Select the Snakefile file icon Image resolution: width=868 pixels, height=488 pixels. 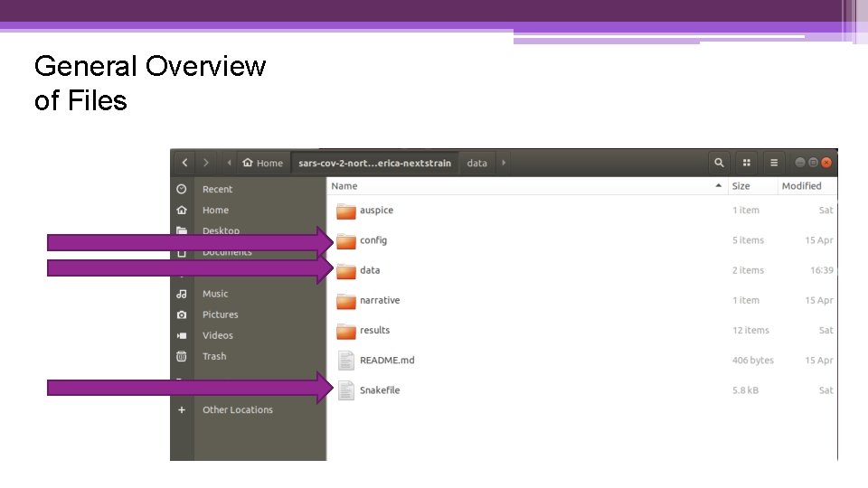(x=346, y=390)
